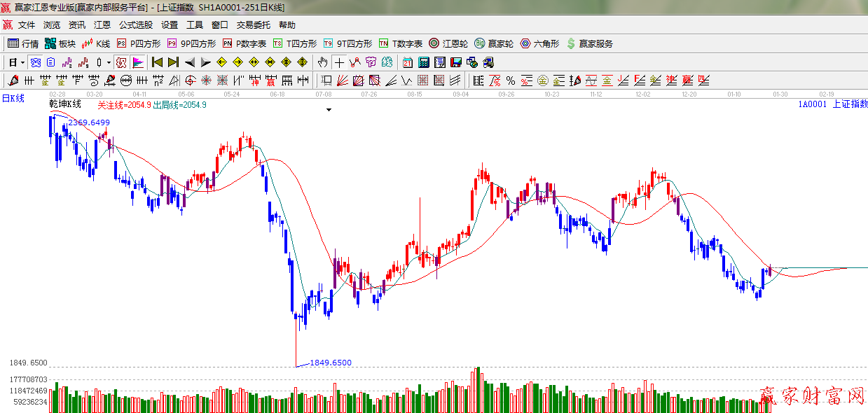
Task: Click the 1849.6500 low price label
Action: (331, 363)
